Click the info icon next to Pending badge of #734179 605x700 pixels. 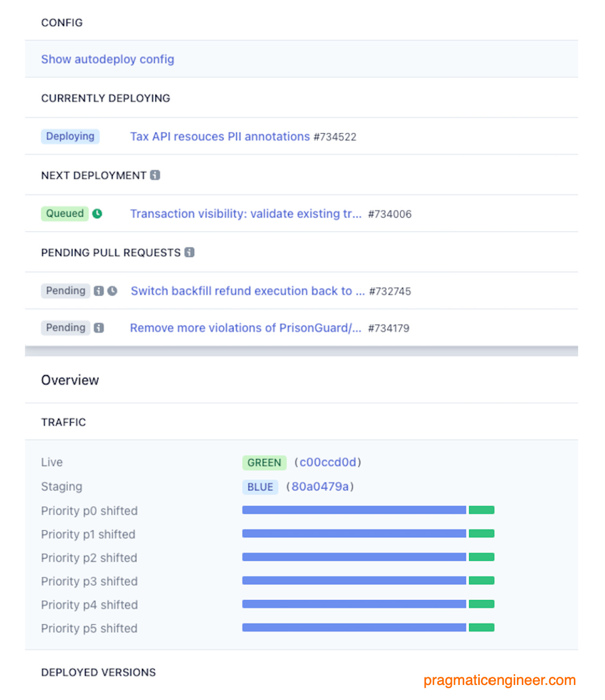[x=99, y=327]
